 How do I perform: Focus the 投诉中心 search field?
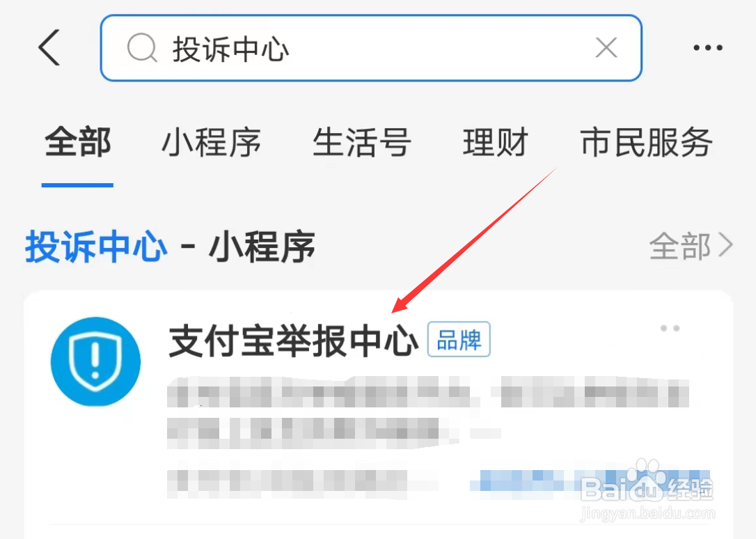(371, 48)
